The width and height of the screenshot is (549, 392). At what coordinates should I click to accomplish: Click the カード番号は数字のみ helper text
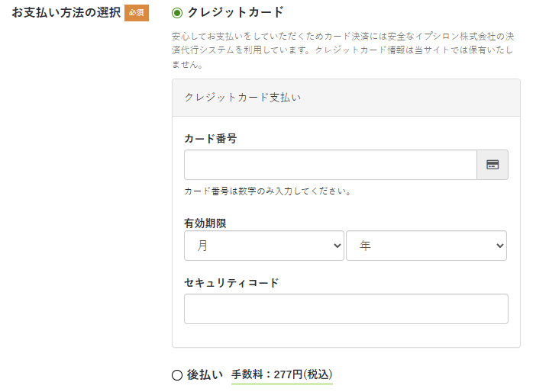tap(268, 191)
